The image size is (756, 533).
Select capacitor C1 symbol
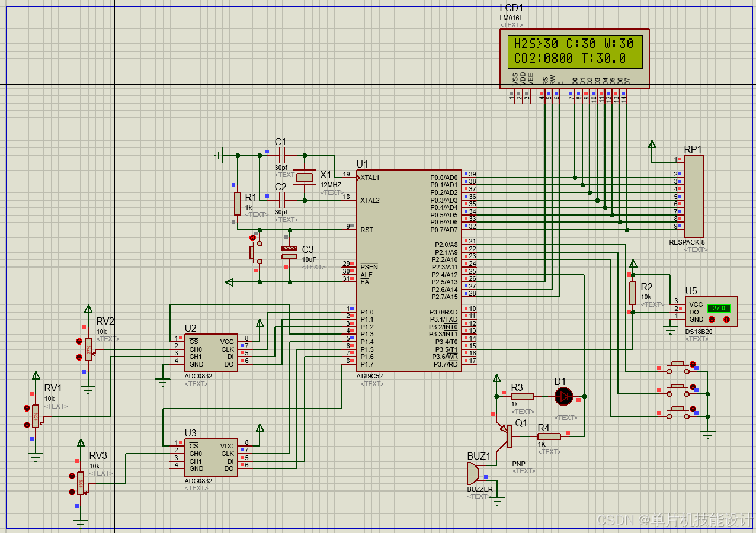point(281,155)
